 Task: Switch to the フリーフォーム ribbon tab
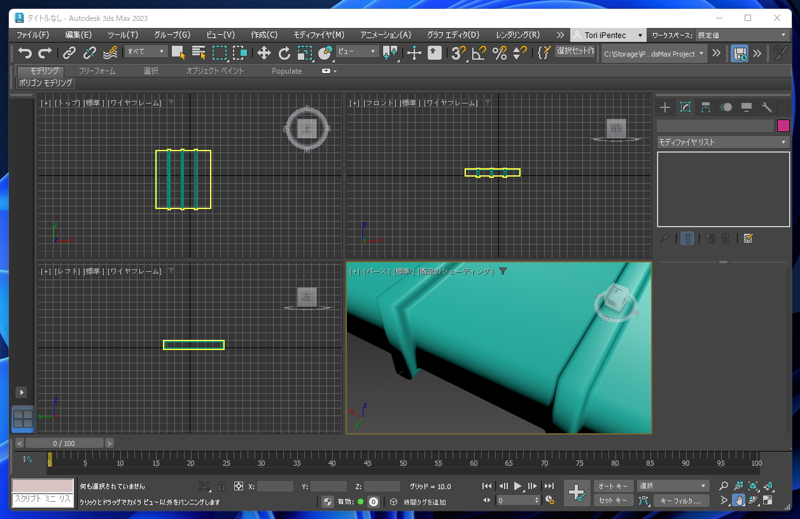pos(97,71)
